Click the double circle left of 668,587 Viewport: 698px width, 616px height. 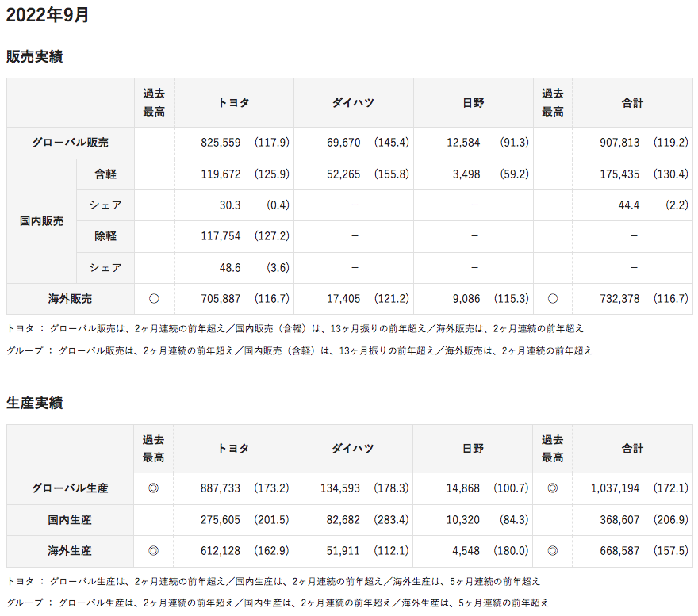pyautogui.click(x=552, y=551)
